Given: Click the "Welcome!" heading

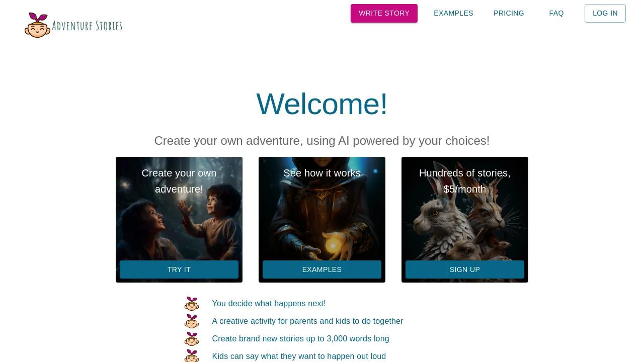Looking at the screenshot, I should [322, 104].
